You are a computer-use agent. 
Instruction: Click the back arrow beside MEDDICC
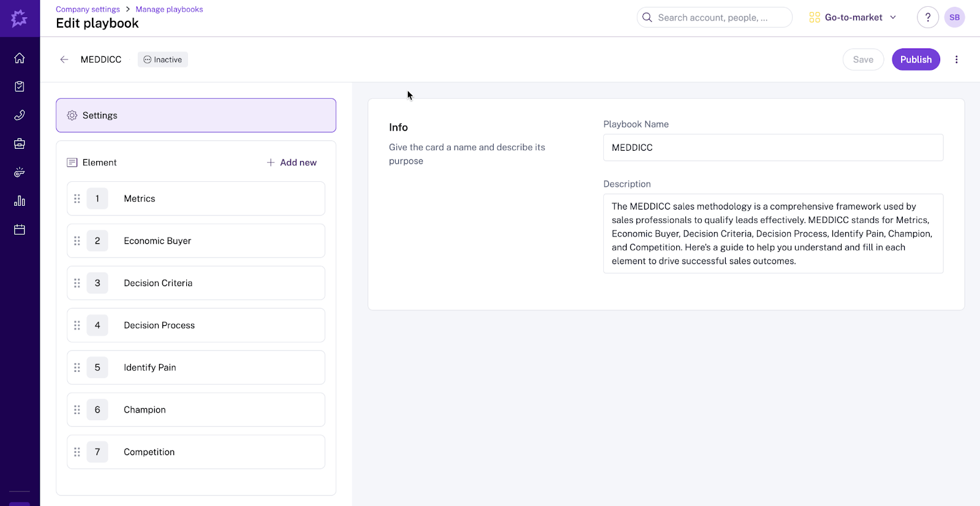click(64, 59)
